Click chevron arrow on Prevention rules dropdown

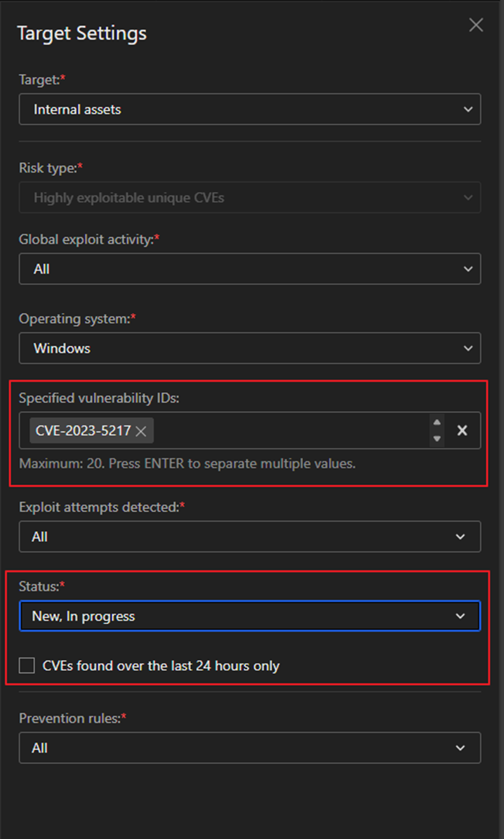point(460,748)
